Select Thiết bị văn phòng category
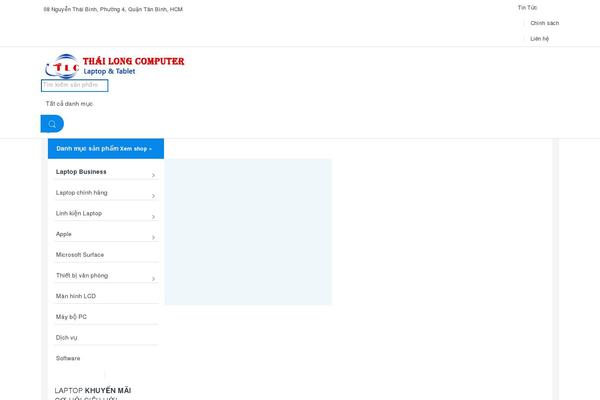The image size is (600, 400). pyautogui.click(x=82, y=275)
